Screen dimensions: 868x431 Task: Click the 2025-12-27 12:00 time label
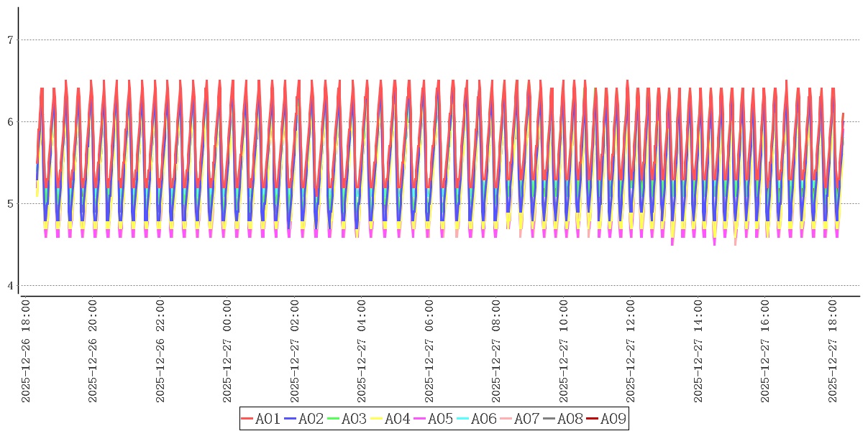click(631, 352)
